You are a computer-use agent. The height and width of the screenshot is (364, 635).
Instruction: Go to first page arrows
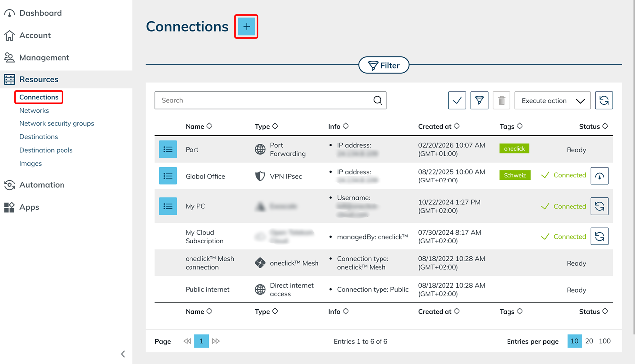pyautogui.click(x=187, y=341)
